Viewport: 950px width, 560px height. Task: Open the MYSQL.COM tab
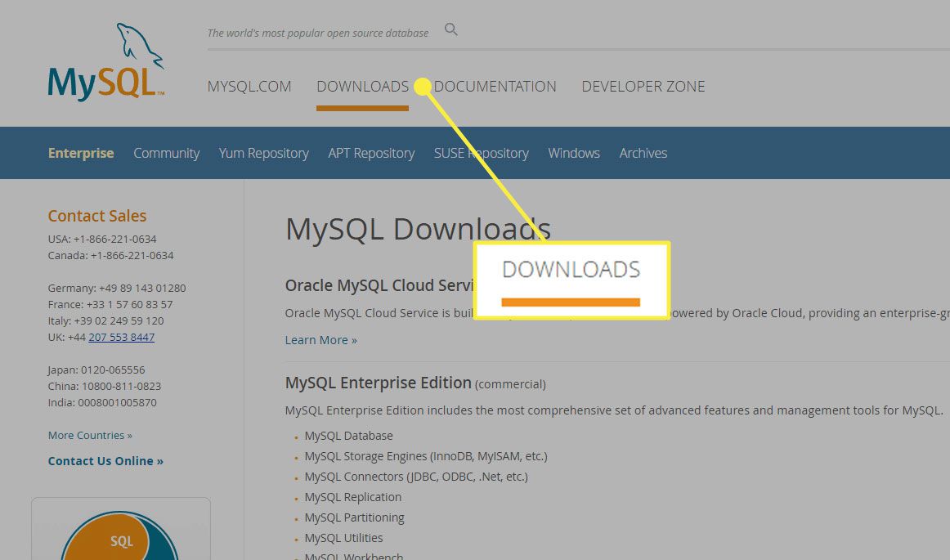click(249, 87)
